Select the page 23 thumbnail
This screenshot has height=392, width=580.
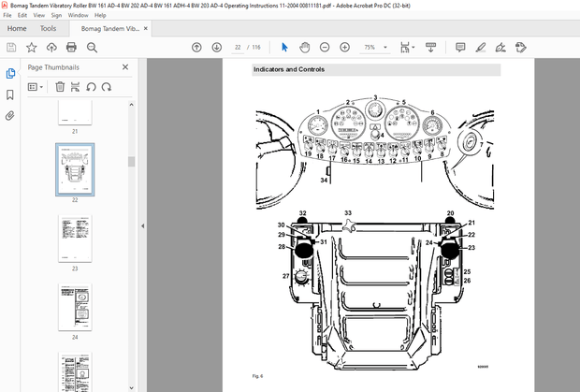75,240
